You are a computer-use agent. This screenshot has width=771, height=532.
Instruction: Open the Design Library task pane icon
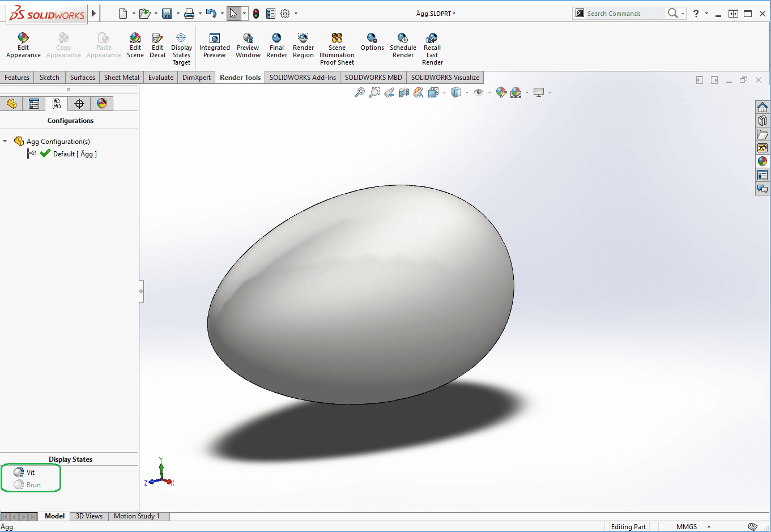point(763,121)
